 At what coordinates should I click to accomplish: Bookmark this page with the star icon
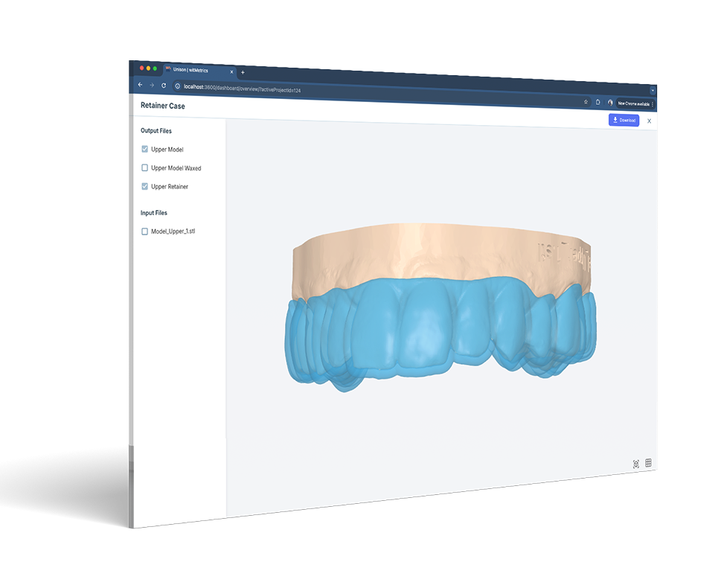coord(586,102)
